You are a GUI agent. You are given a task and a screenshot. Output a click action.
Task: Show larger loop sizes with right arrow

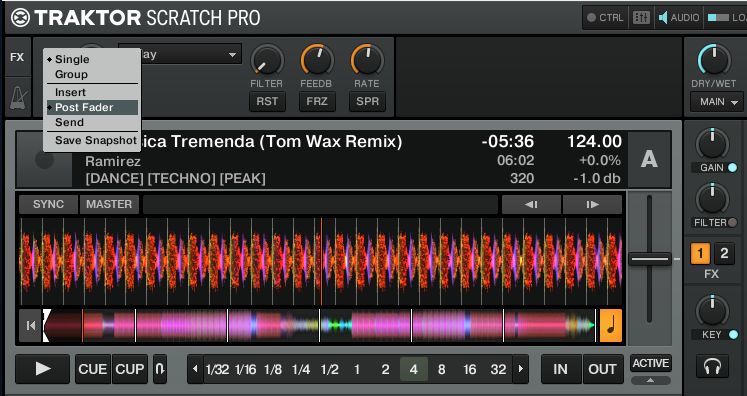(x=521, y=369)
